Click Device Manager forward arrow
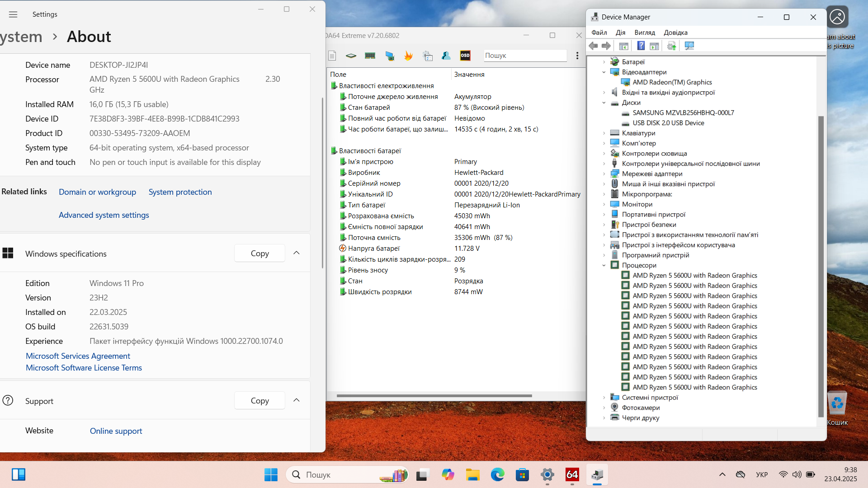This screenshot has height=488, width=868. point(606,46)
